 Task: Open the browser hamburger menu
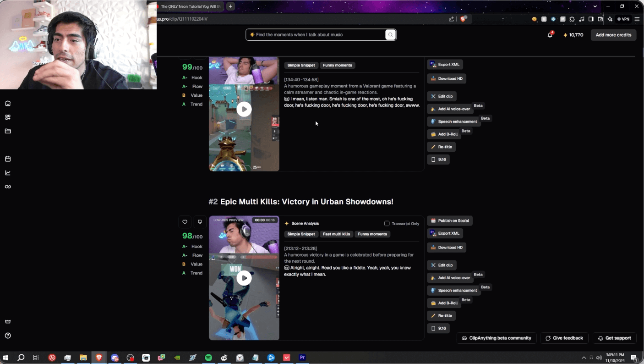coord(637,19)
